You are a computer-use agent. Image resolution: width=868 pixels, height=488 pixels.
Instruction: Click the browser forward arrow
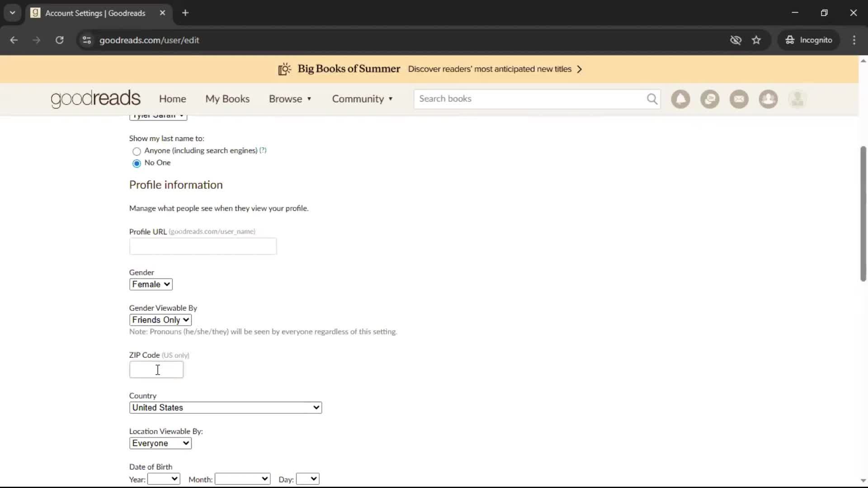[x=37, y=40]
